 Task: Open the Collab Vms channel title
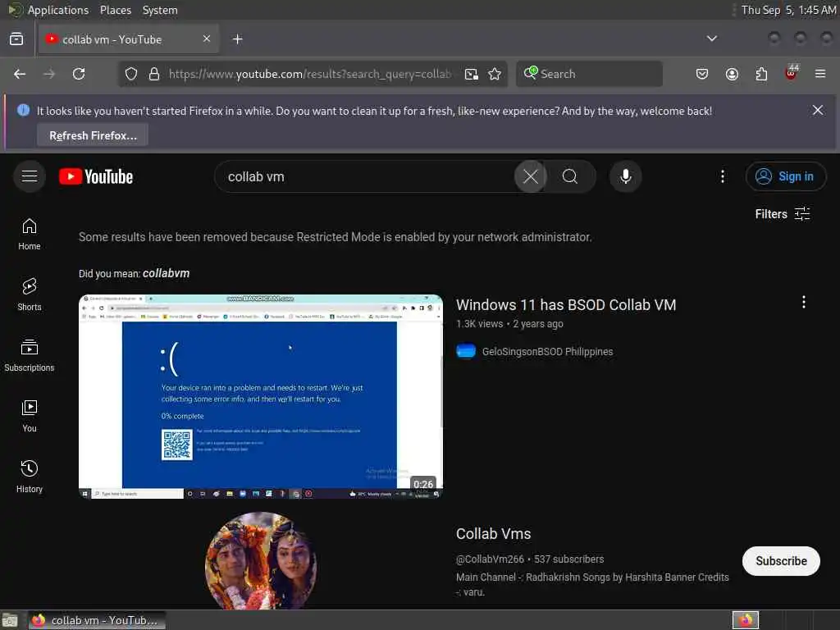(x=493, y=533)
